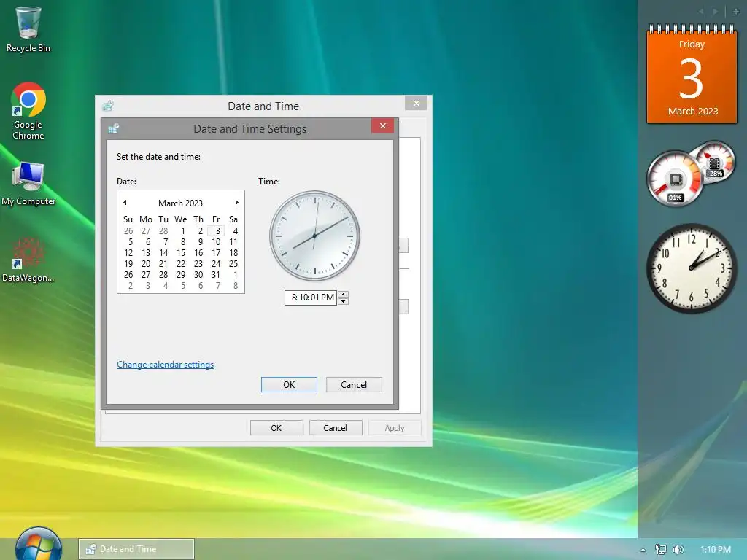Click Cancel in the Date and Time window

coord(336,427)
